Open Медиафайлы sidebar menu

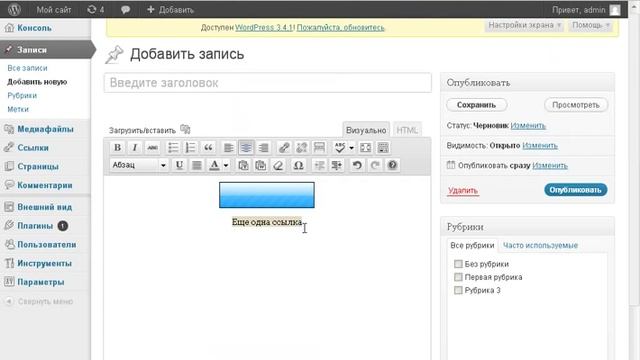click(45, 129)
